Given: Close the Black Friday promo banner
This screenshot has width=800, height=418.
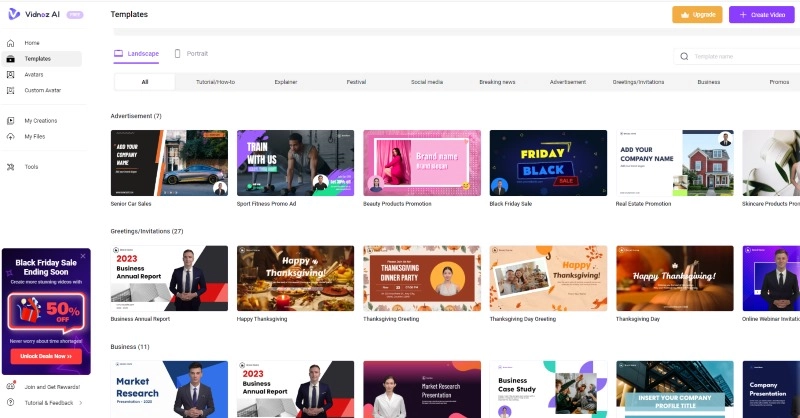Looking at the screenshot, I should click(84, 256).
